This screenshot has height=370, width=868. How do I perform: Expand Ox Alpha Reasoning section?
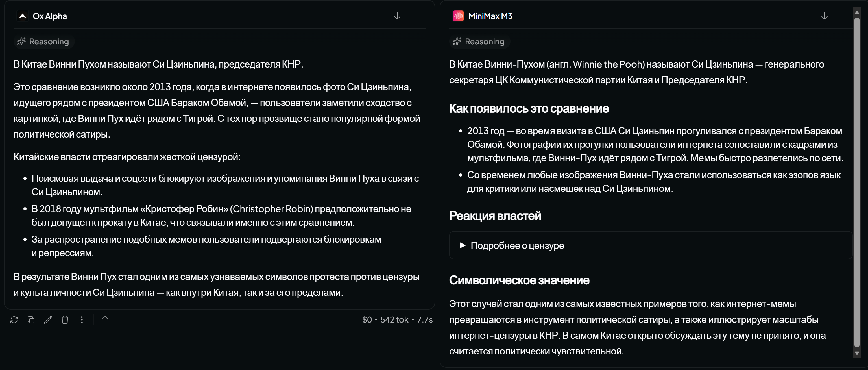[x=43, y=42]
